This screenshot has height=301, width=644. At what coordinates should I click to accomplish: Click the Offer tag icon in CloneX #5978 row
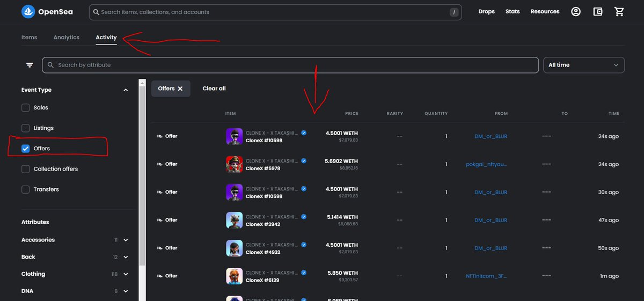(x=160, y=164)
